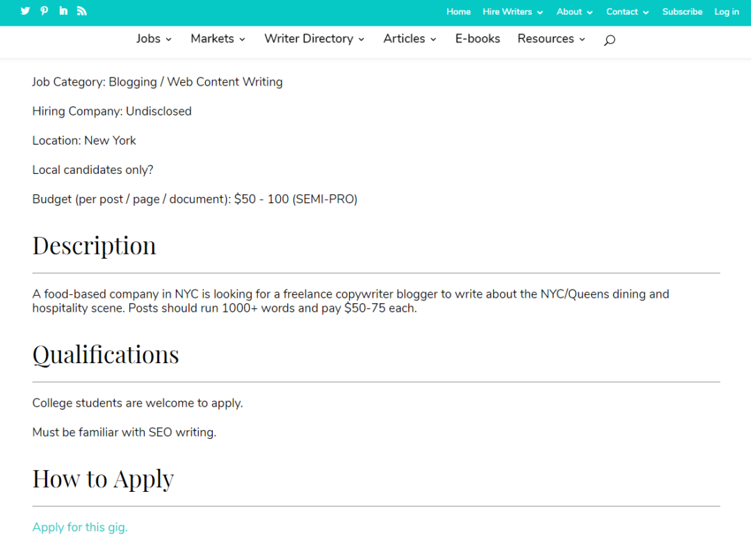
Task: Click the Description heading
Action: click(94, 246)
